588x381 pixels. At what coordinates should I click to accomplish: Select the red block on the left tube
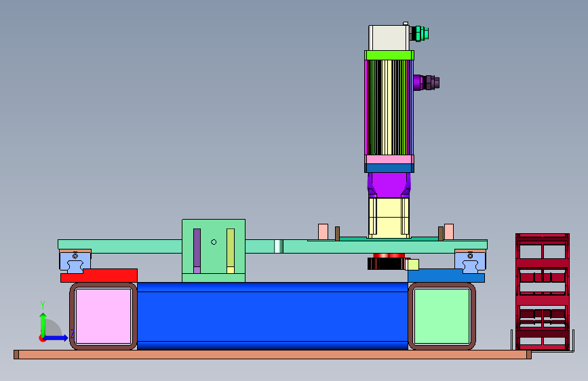coord(99,276)
